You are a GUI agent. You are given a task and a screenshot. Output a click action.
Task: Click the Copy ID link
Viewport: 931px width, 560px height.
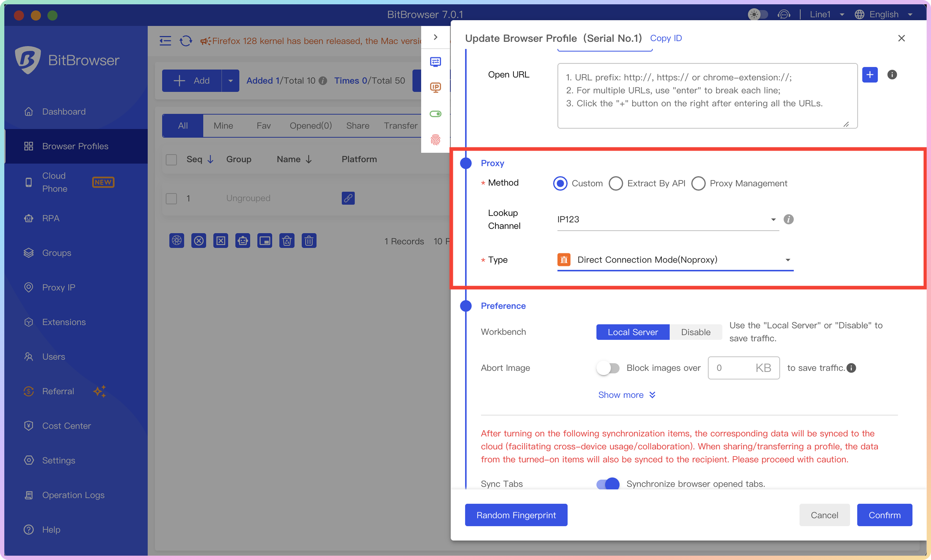coord(666,38)
